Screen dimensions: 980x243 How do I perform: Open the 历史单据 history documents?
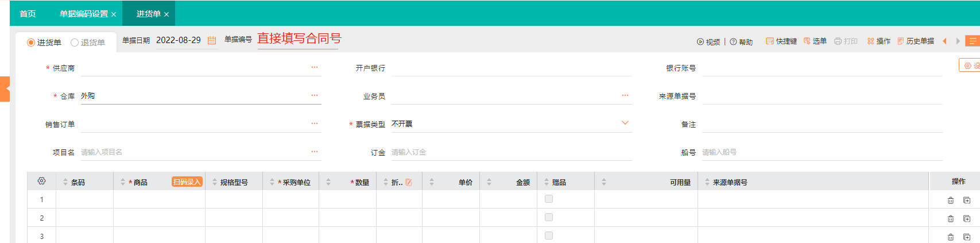[x=916, y=41]
